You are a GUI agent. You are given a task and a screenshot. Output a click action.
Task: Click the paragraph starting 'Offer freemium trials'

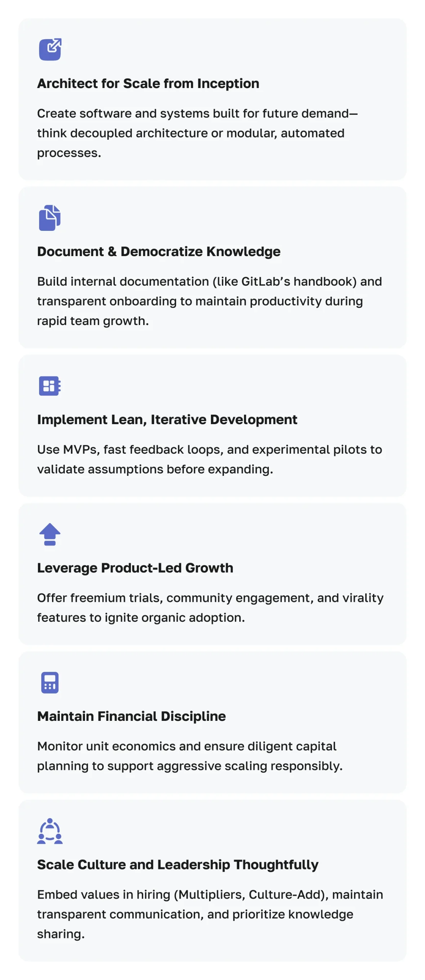[210, 608]
